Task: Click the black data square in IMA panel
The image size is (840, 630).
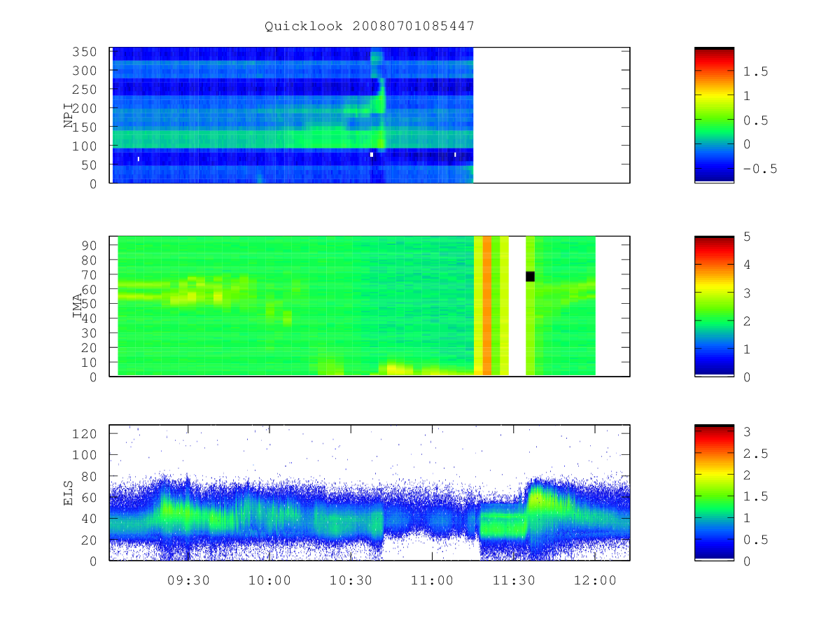Action: tap(530, 276)
